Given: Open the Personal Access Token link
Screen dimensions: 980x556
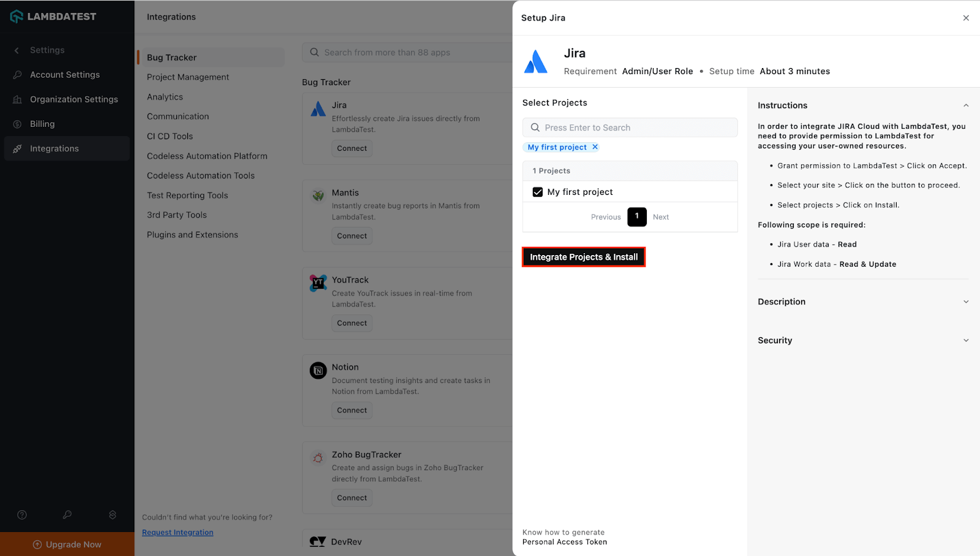Looking at the screenshot, I should coord(563,542).
